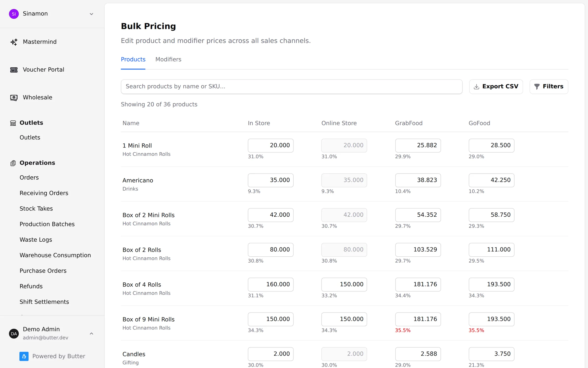This screenshot has height=368, width=588.
Task: Open Production Batches page
Action: click(47, 224)
